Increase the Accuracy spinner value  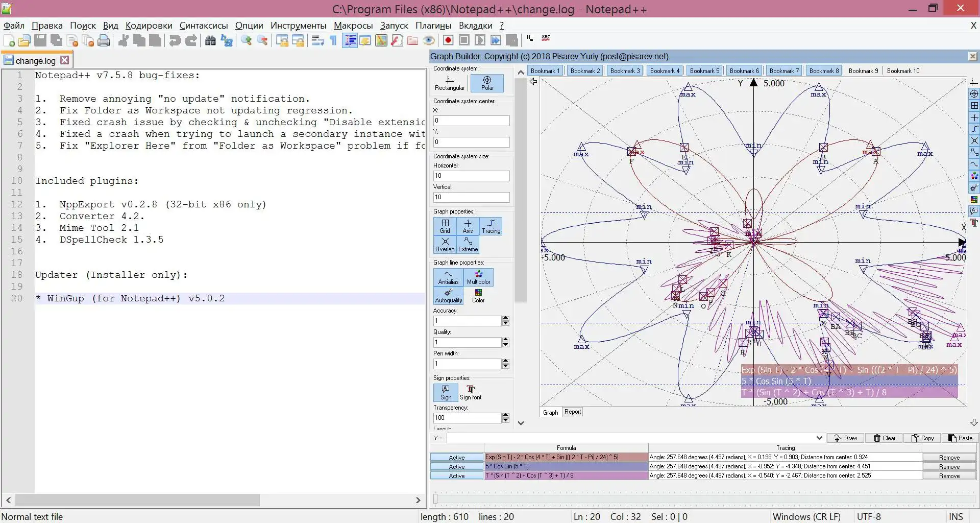(505, 318)
